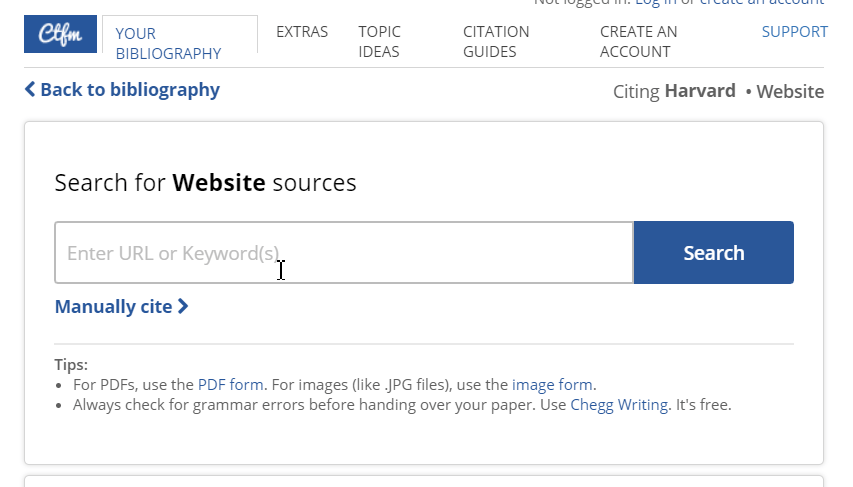The height and width of the screenshot is (487, 853).
Task: Click the Harvard citation style label
Action: click(700, 91)
